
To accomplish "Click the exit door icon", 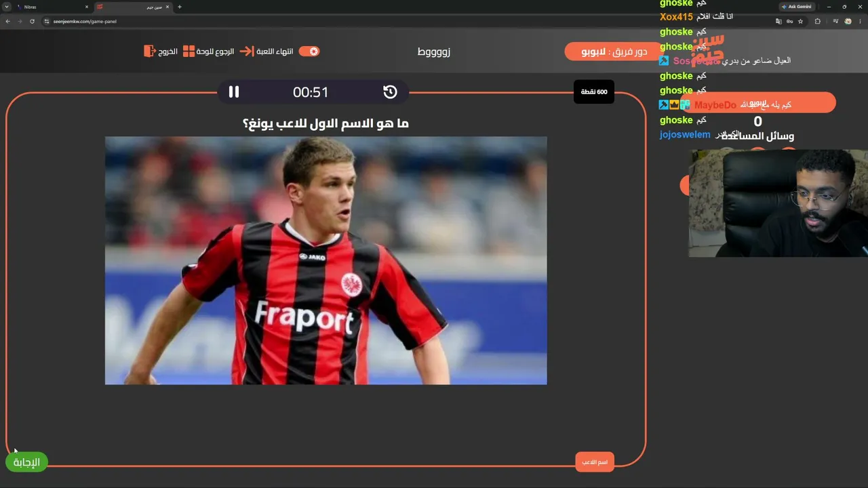I will pos(150,52).
